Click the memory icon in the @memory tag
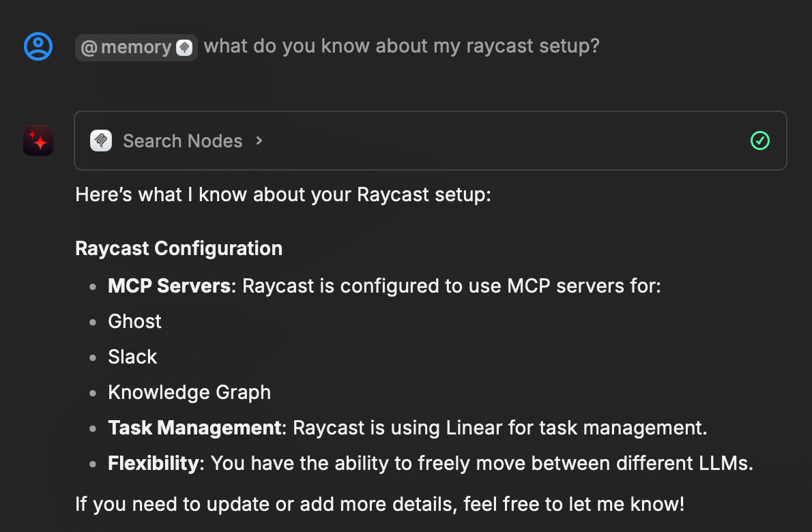The width and height of the screenshot is (812, 532). point(184,48)
